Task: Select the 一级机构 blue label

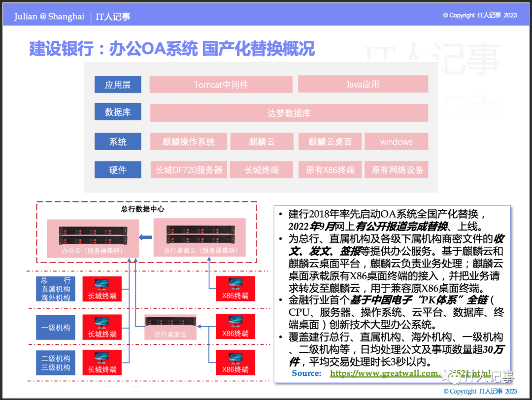Action: 56,327
